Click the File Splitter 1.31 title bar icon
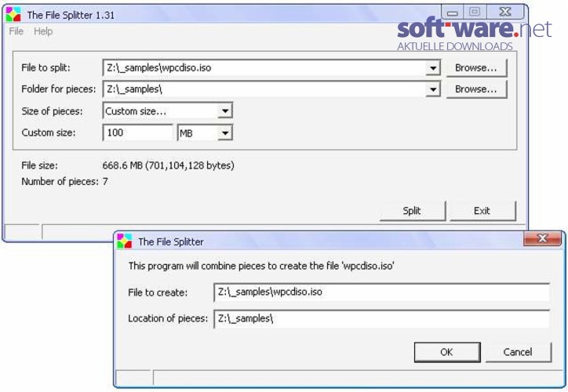The width and height of the screenshot is (568, 392). pos(13,14)
